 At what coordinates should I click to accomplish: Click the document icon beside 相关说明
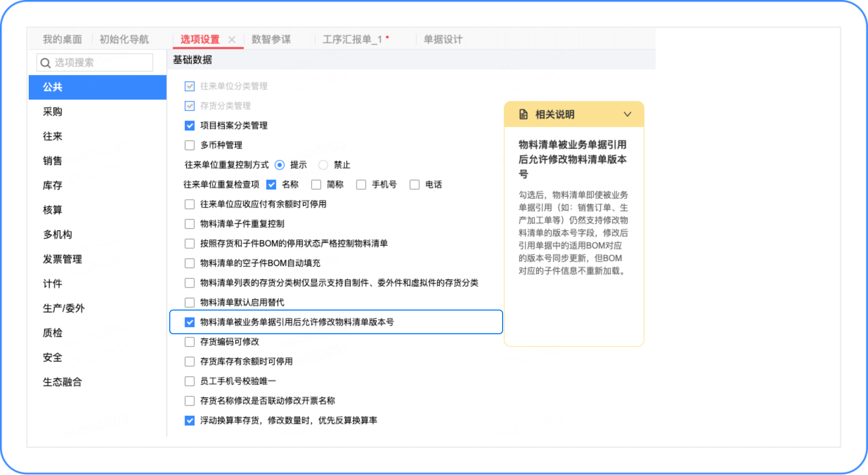click(523, 114)
